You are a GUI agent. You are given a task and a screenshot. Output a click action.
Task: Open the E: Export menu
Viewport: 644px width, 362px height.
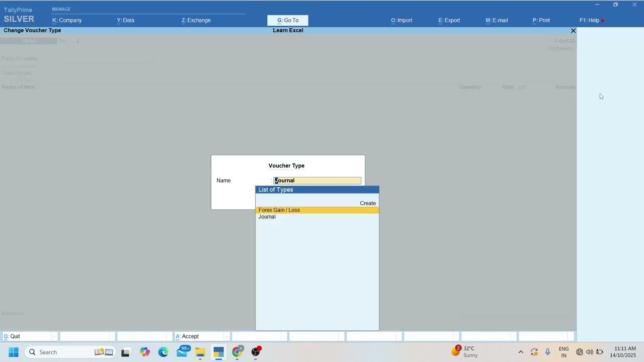click(449, 20)
